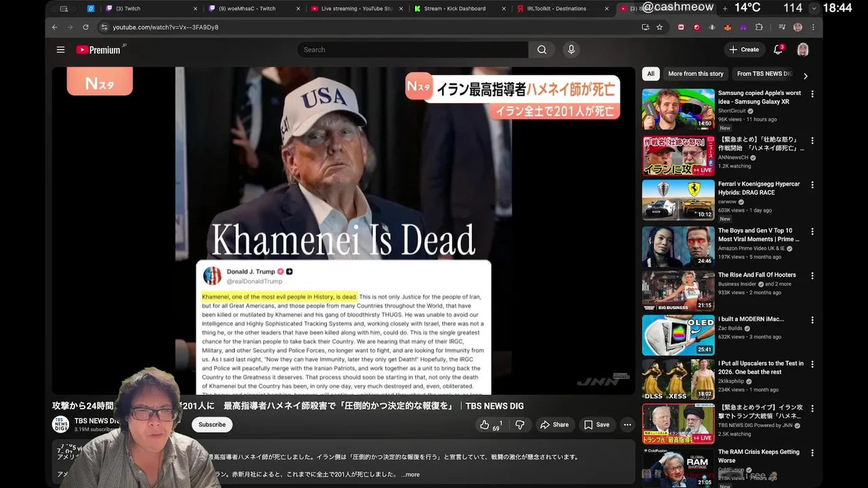Select More from this story chip
868x488 pixels.
[x=696, y=74]
